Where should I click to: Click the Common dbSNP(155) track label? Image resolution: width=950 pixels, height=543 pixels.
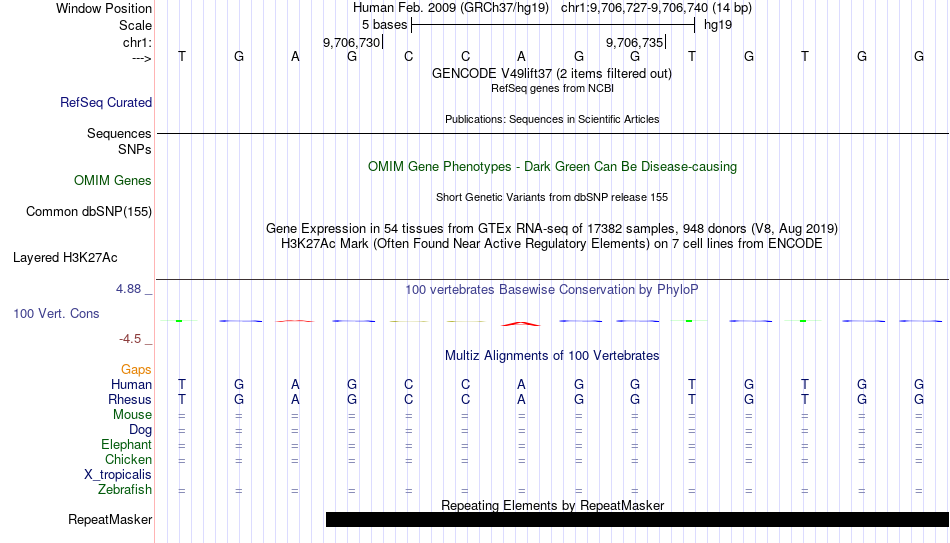(89, 212)
